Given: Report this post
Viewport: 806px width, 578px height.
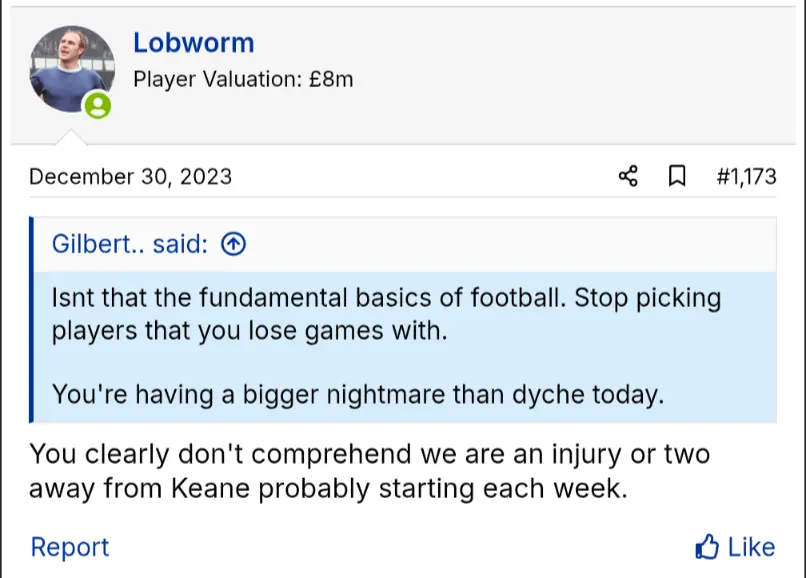Looking at the screenshot, I should (70, 547).
